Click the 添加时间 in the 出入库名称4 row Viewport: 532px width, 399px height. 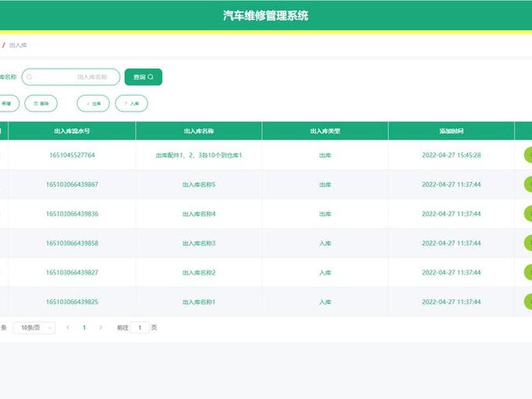pos(452,213)
